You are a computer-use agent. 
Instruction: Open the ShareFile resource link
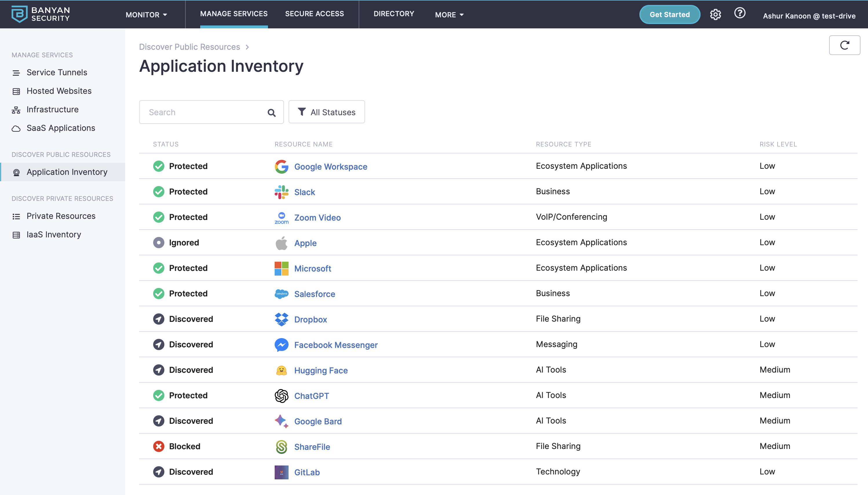coord(312,447)
